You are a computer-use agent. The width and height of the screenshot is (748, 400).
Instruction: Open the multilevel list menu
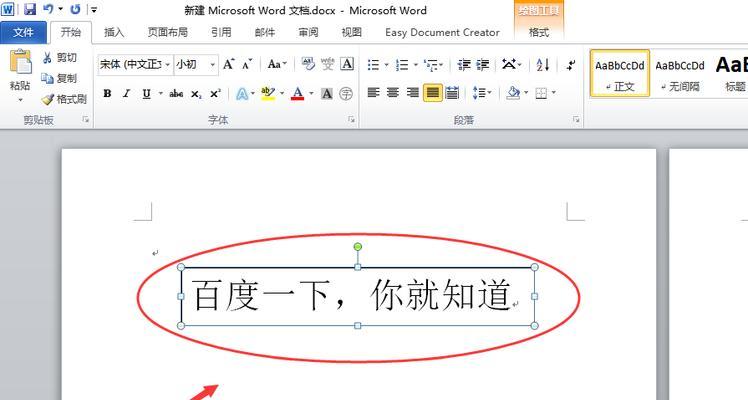point(433,64)
